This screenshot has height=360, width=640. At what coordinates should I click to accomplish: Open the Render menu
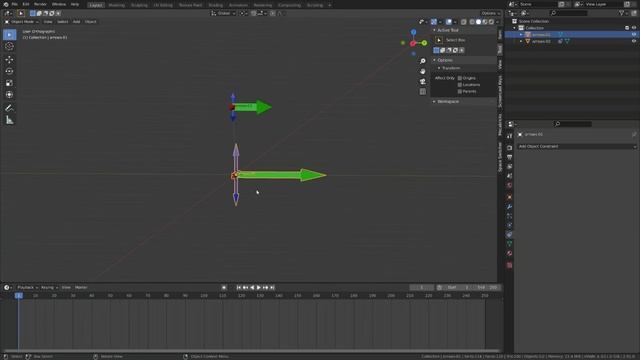[x=40, y=4]
